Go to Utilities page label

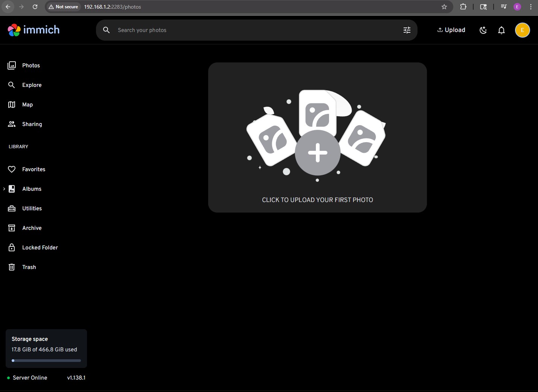(x=32, y=208)
